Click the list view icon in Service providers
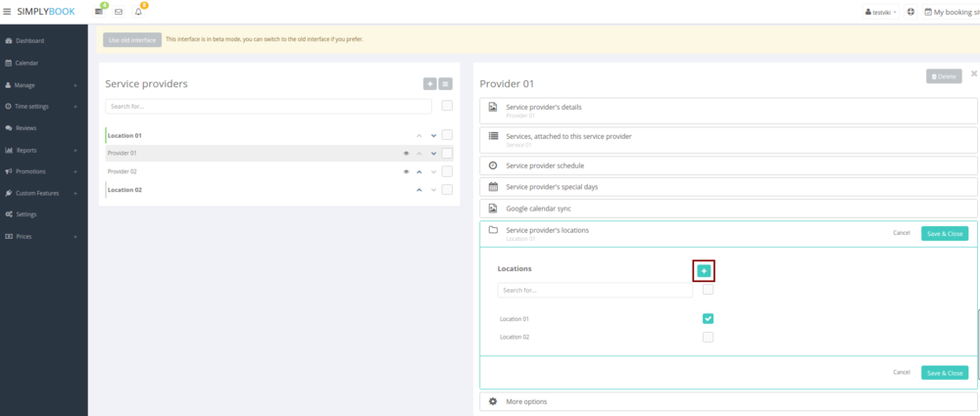Screen dimensions: 980x416 (x=445, y=84)
